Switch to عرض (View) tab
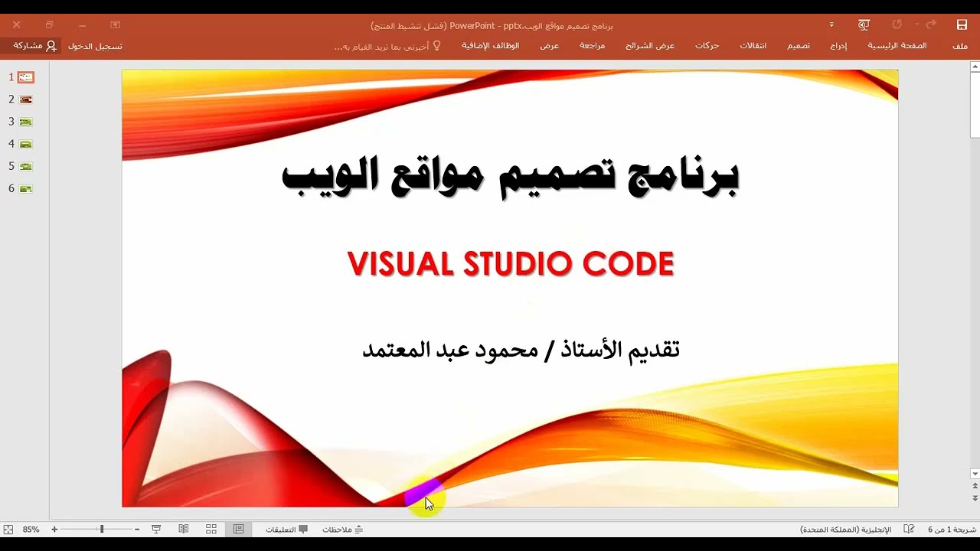The height and width of the screenshot is (551, 980). [549, 46]
